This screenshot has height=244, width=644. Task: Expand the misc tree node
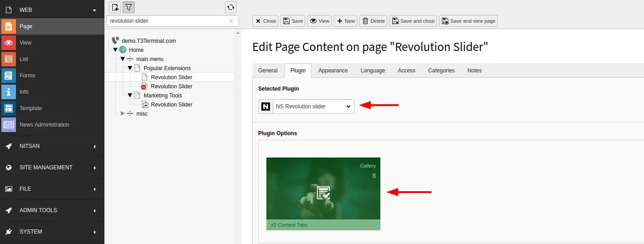[x=123, y=113]
